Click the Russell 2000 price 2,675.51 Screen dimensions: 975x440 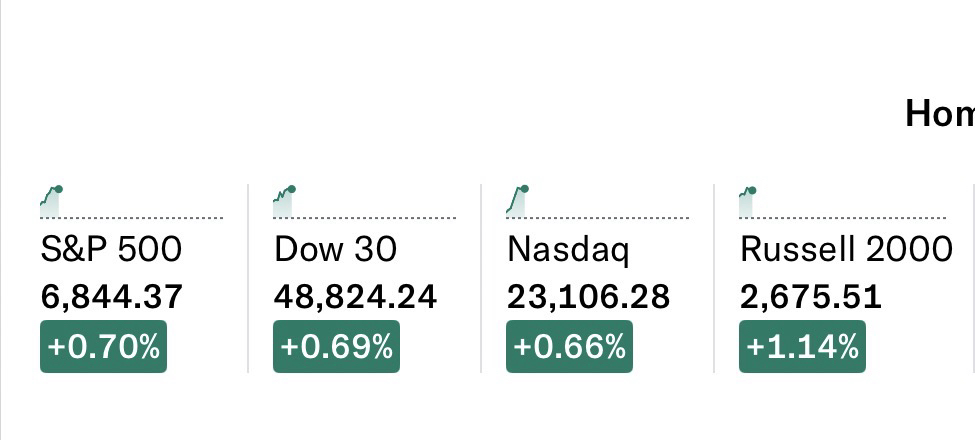click(811, 297)
